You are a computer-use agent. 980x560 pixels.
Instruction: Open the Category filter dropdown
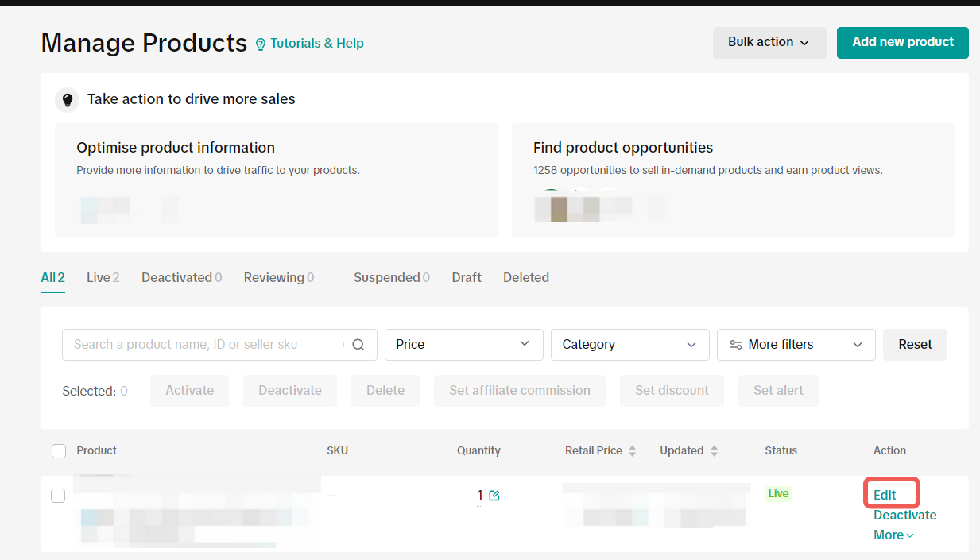point(629,345)
